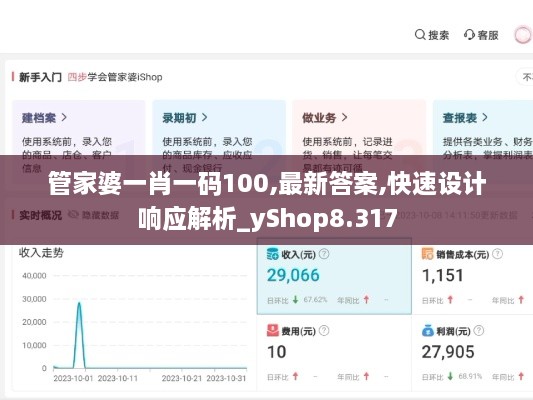Expand the chevron next to 做业务

pos(344,118)
